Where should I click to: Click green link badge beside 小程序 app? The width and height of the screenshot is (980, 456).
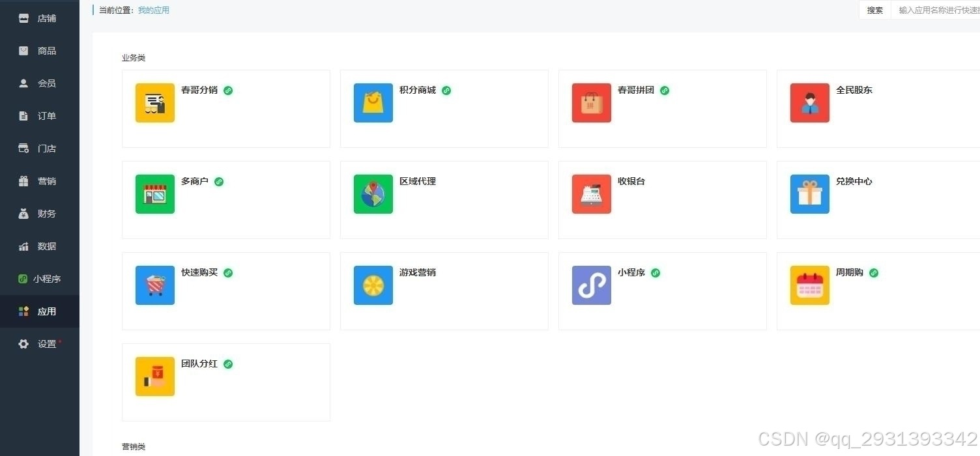[656, 273]
